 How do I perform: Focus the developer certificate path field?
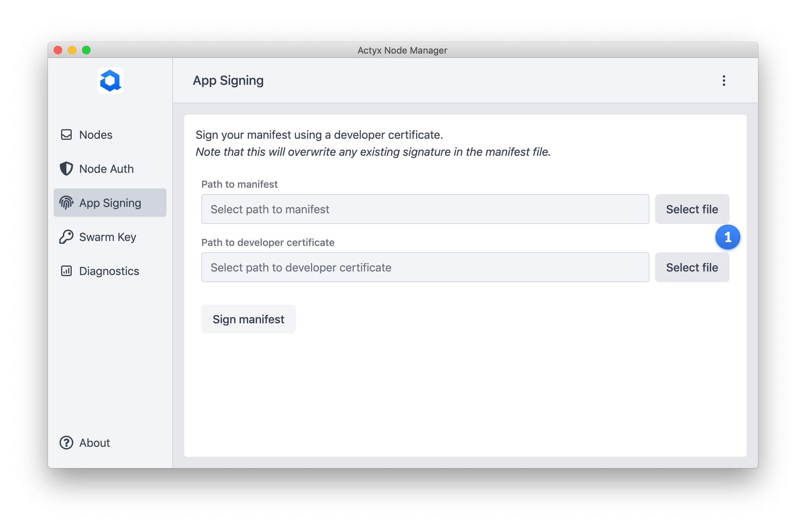click(x=425, y=267)
